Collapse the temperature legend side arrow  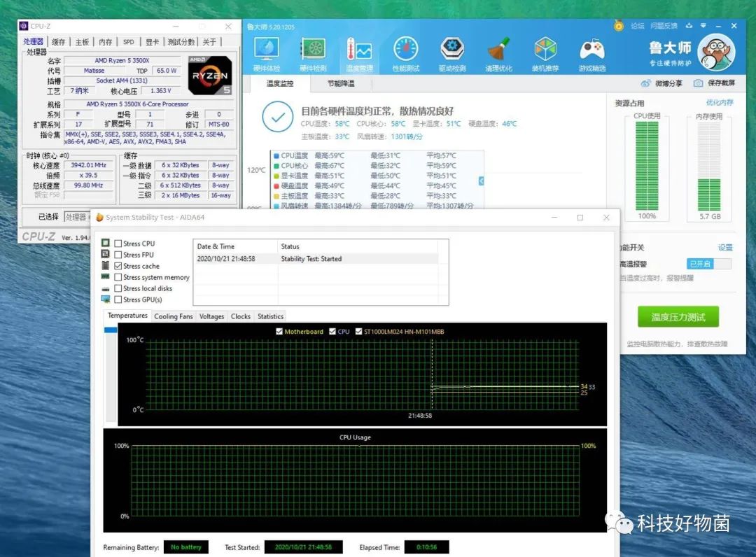tap(481, 181)
